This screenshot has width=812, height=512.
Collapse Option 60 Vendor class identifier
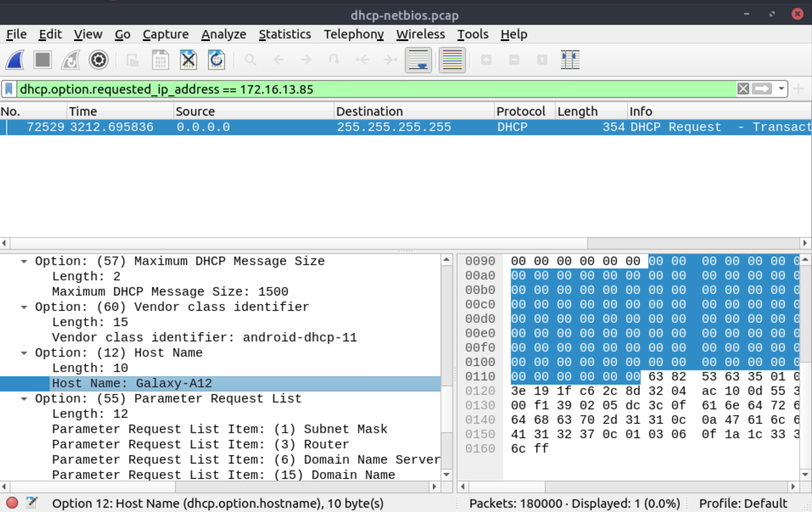click(x=24, y=307)
